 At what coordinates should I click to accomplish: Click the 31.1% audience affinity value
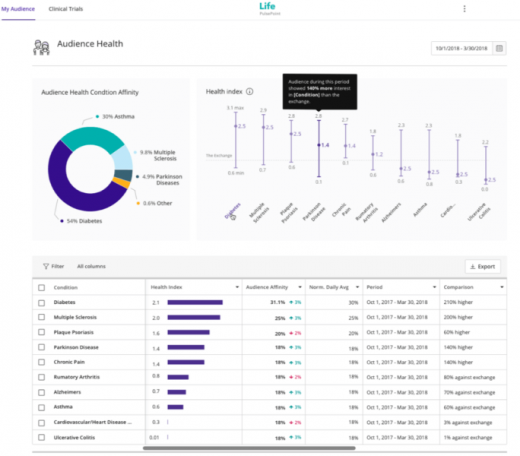click(278, 302)
